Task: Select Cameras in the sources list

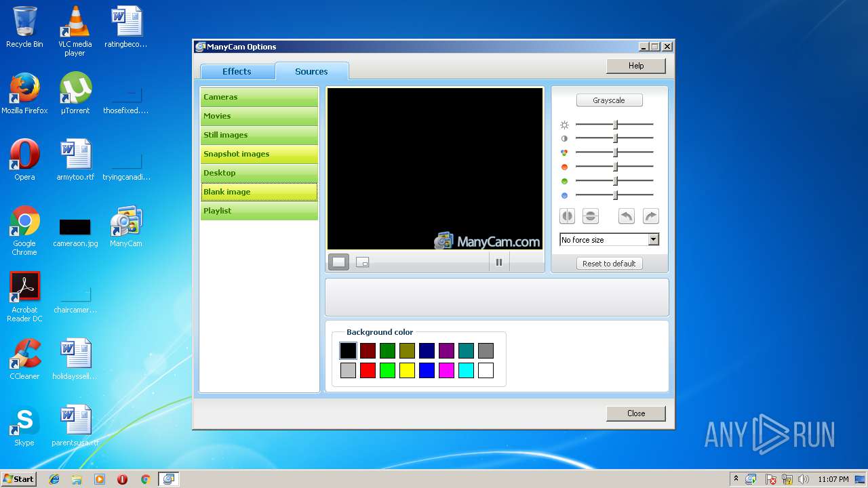Action: tap(259, 97)
